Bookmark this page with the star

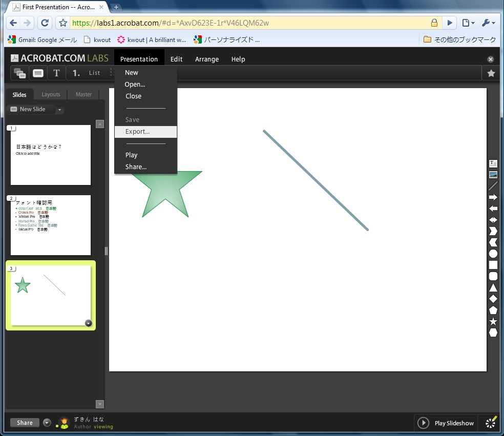tap(63, 23)
